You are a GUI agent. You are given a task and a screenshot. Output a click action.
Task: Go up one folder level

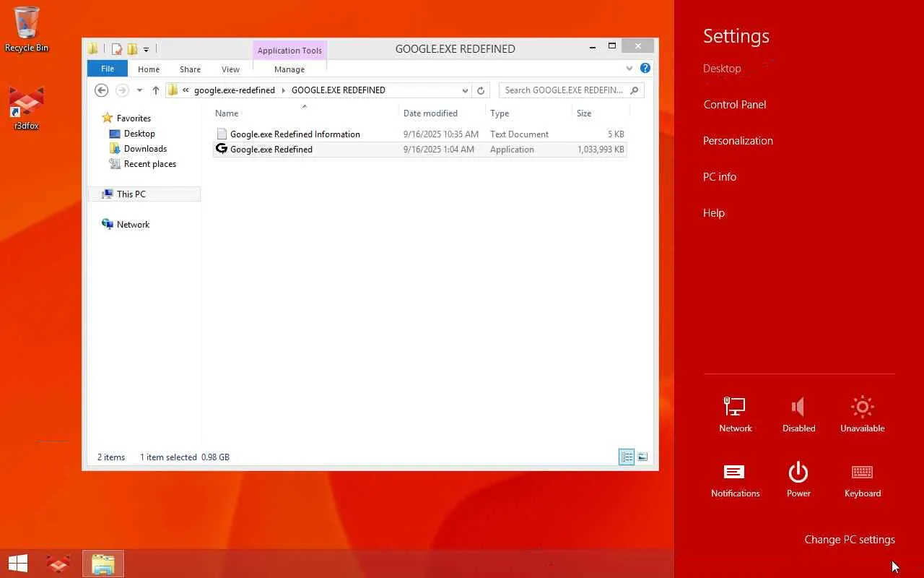[x=155, y=90]
